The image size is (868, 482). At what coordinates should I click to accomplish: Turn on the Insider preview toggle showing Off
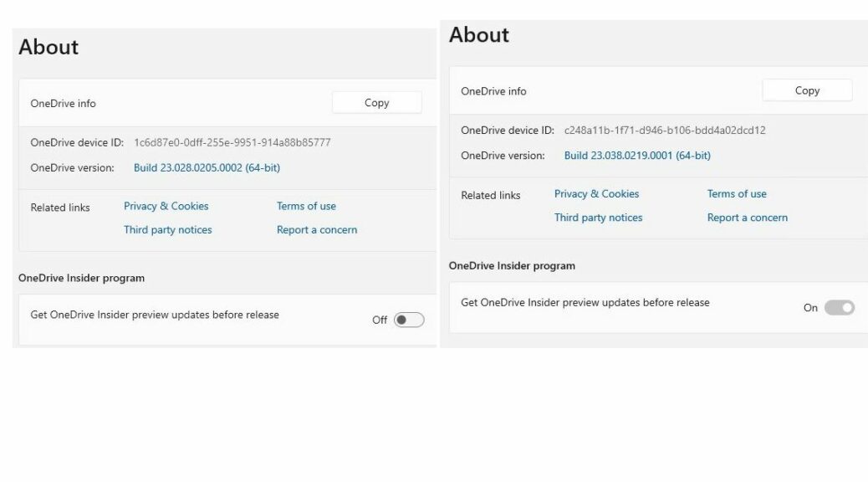click(x=409, y=320)
